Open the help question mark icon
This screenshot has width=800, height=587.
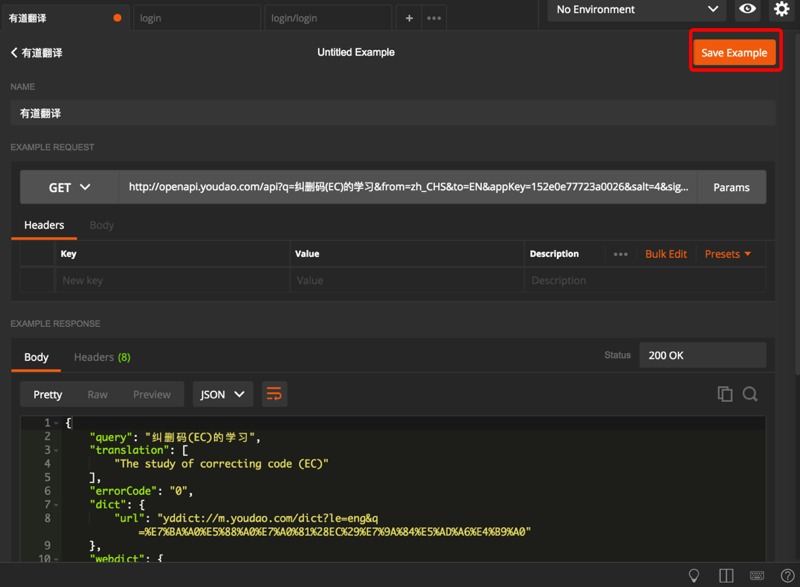787,575
